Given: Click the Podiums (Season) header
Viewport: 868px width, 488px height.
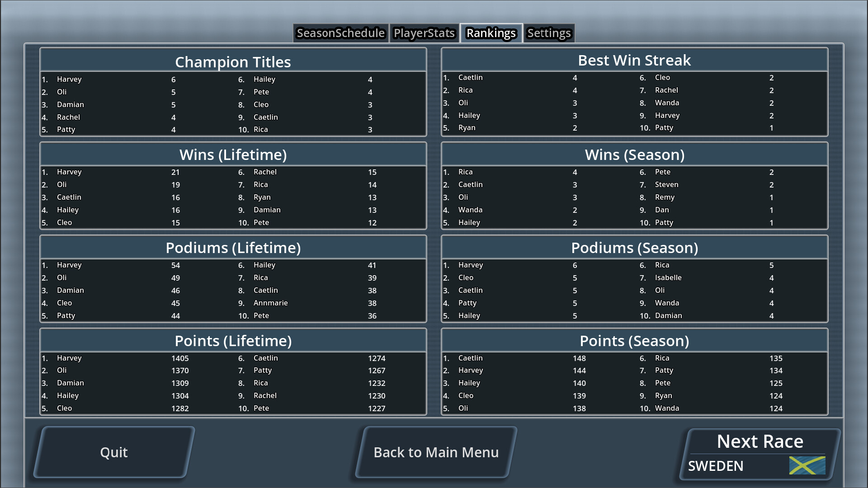Looking at the screenshot, I should (634, 247).
